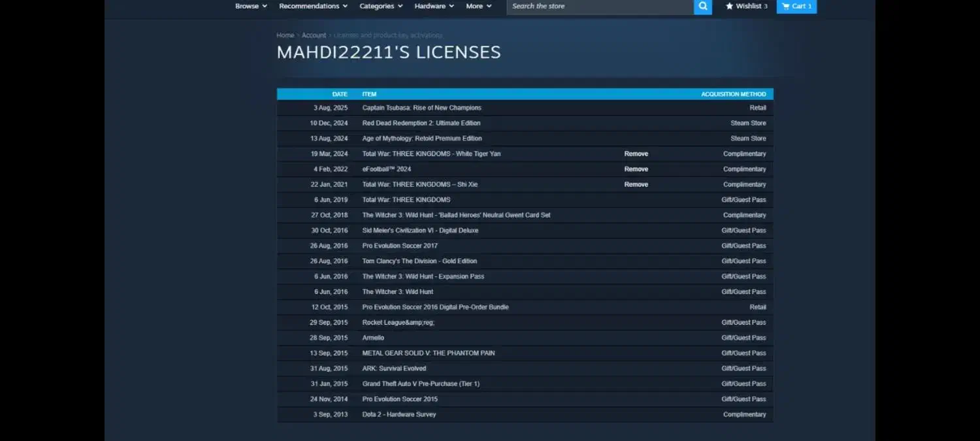Open the Account breadcrumb link
Image resolution: width=980 pixels, height=441 pixels.
[314, 35]
